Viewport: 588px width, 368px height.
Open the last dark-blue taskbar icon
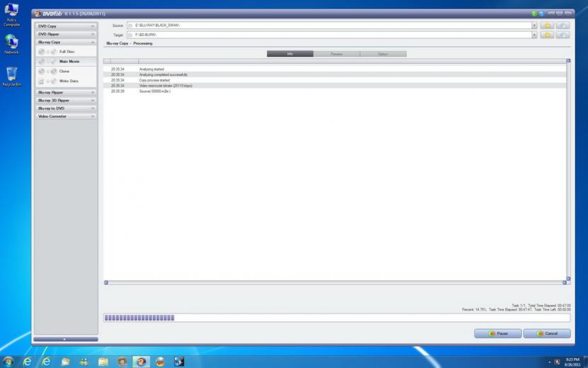tap(179, 362)
